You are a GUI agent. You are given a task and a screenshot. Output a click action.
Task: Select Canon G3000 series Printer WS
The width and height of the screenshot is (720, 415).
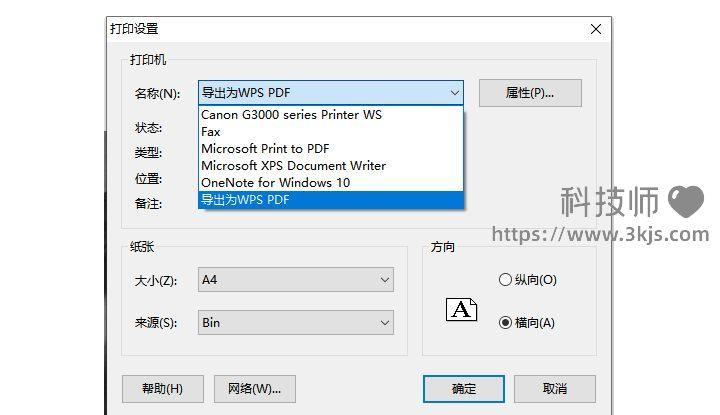coord(291,115)
